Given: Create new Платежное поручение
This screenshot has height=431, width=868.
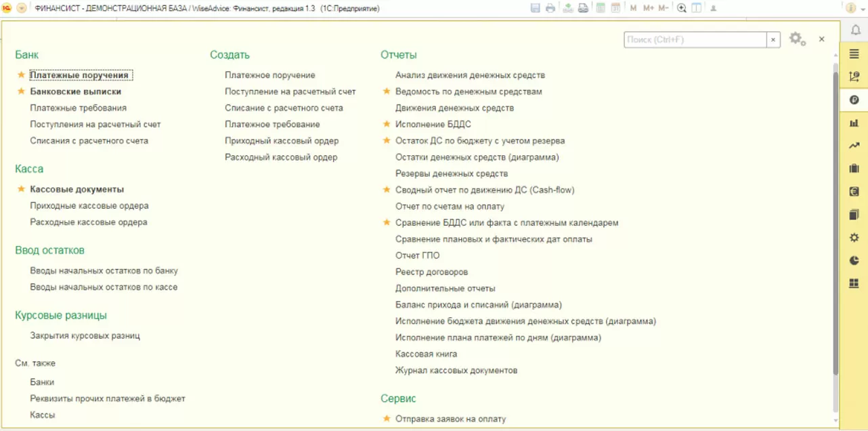Looking at the screenshot, I should pos(270,75).
